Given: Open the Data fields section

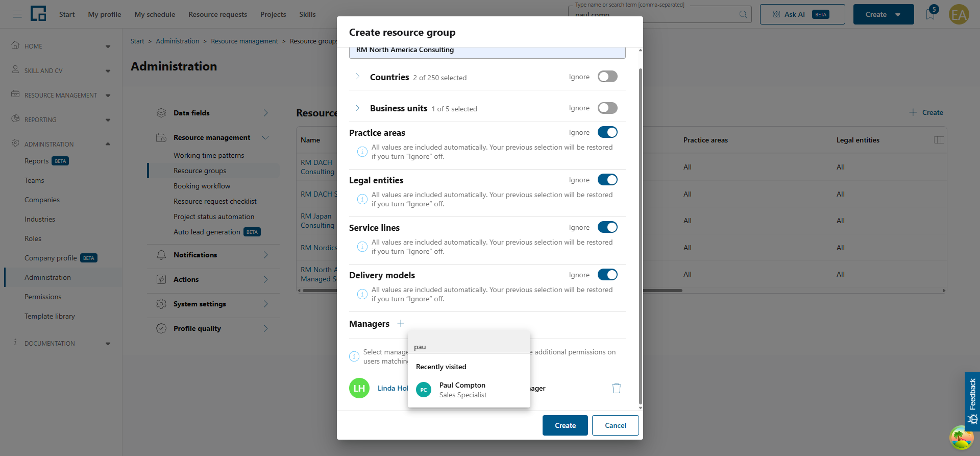Looking at the screenshot, I should (213, 113).
